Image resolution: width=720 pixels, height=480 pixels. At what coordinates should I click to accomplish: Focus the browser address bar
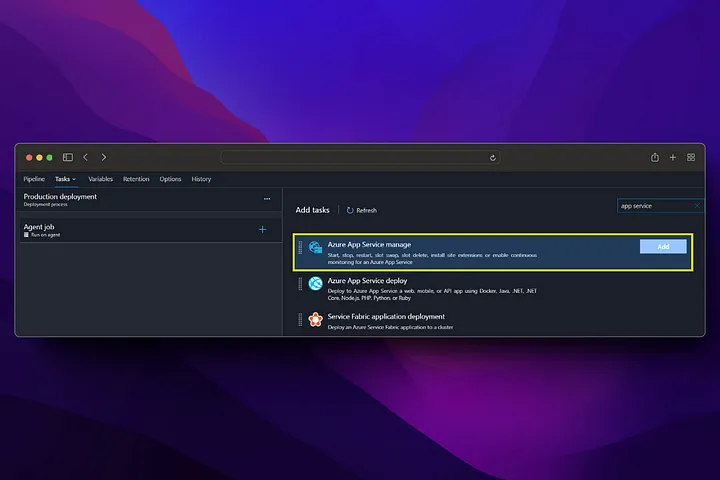(x=360, y=158)
